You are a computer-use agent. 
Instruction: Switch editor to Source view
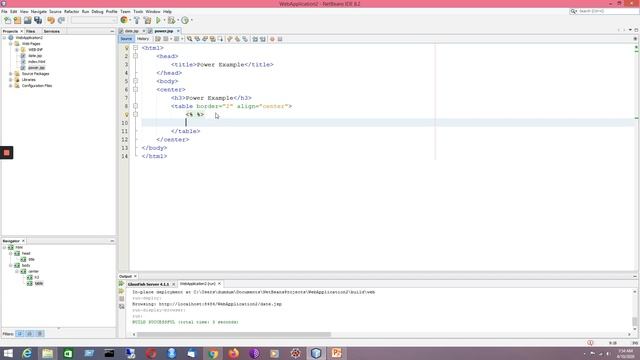click(x=126, y=39)
